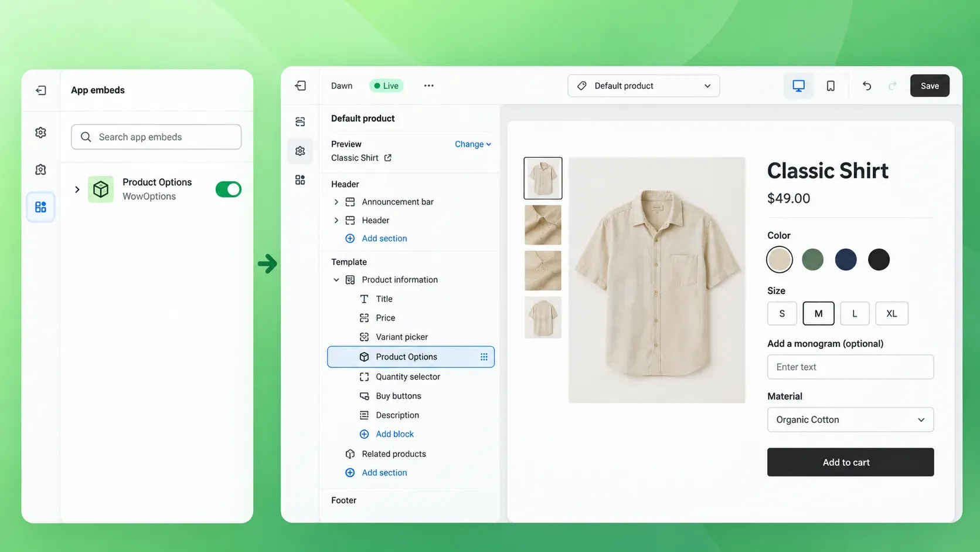This screenshot has height=552, width=980.
Task: Click exit icon in App embeds panel
Action: (x=40, y=90)
